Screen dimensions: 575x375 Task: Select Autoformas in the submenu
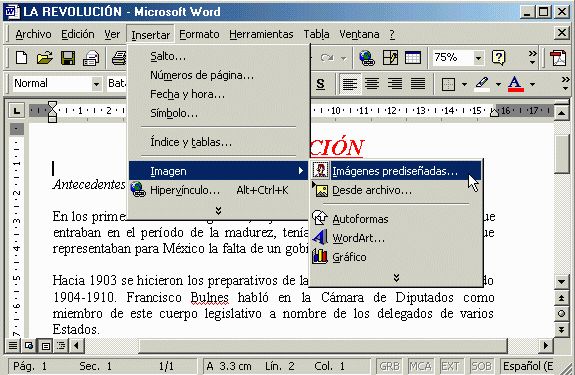(396, 219)
